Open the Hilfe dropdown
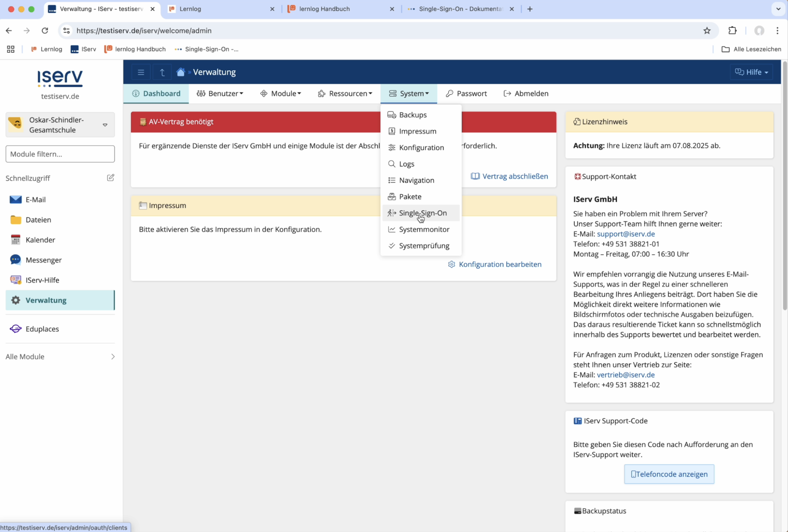 [x=751, y=72]
